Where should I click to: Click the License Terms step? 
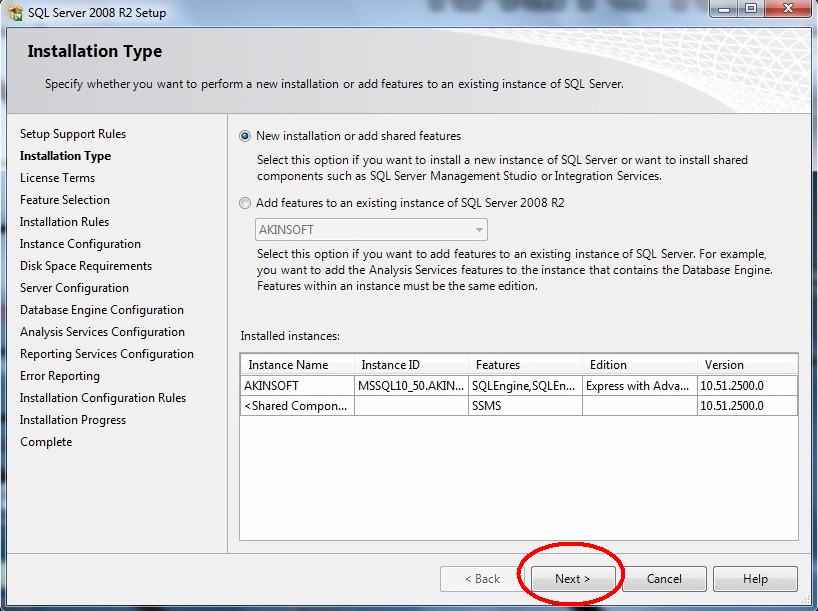(57, 178)
